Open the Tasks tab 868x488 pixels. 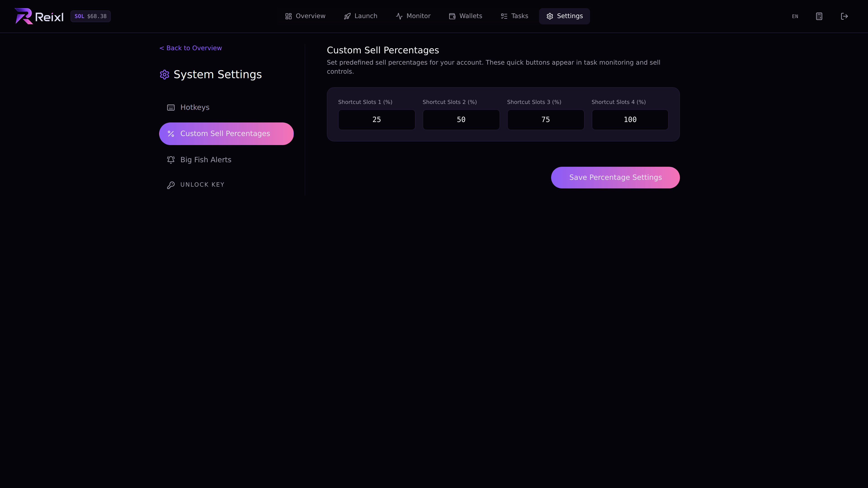[514, 16]
